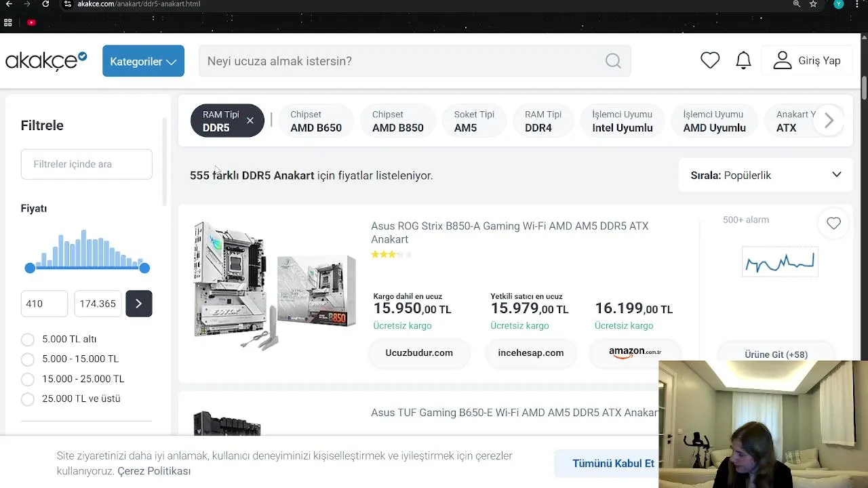This screenshot has width=868, height=488.
Task: Click the price histogram chart
Action: pyautogui.click(x=87, y=248)
